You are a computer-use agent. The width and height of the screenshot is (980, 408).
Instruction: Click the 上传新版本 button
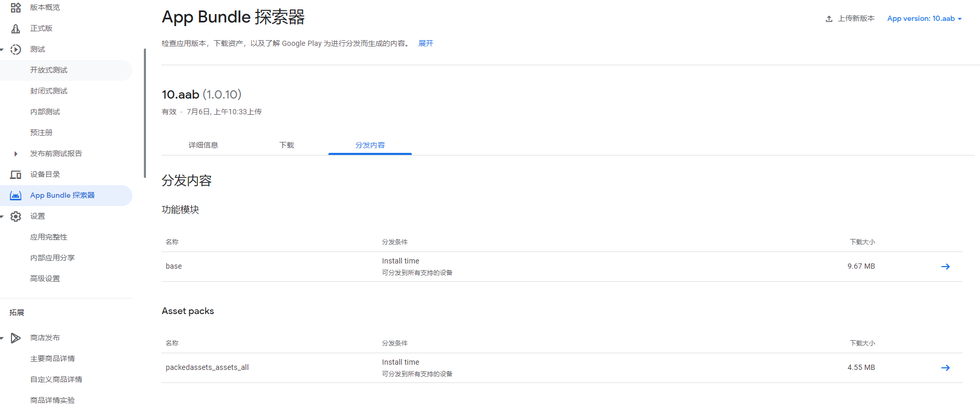pyautogui.click(x=850, y=18)
